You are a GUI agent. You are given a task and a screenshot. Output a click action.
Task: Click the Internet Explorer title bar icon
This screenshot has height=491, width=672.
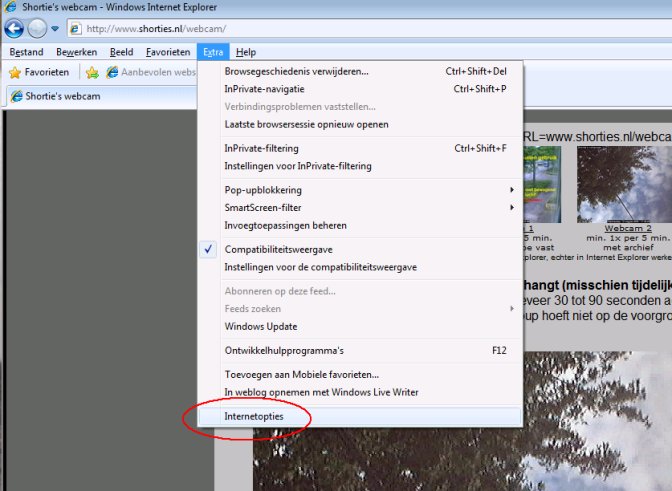click(10, 7)
